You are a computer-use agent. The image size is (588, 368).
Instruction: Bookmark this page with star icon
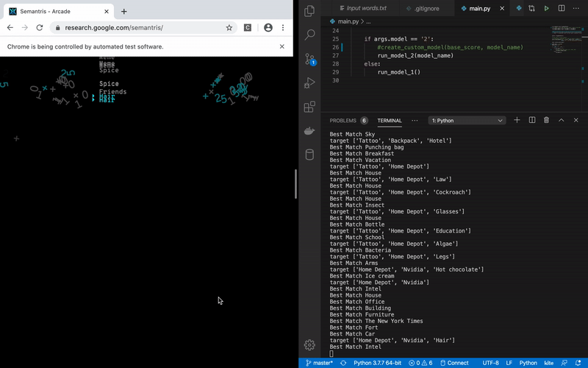click(x=229, y=27)
